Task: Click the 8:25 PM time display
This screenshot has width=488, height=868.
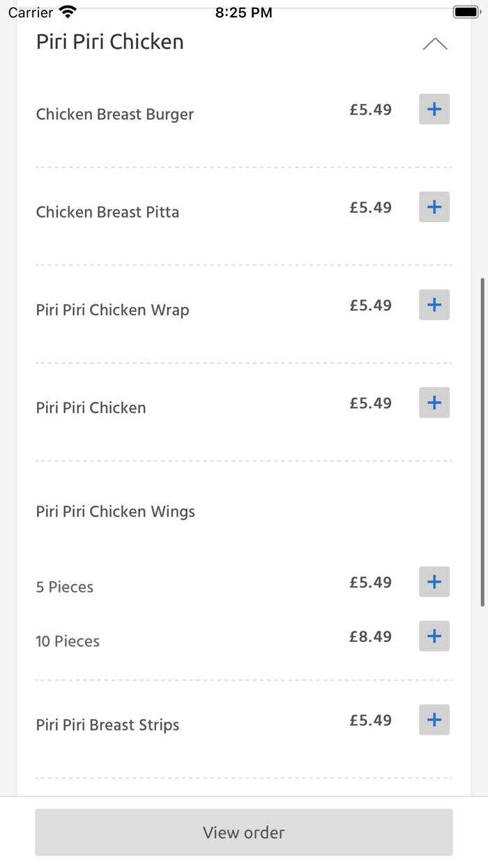Action: [243, 10]
